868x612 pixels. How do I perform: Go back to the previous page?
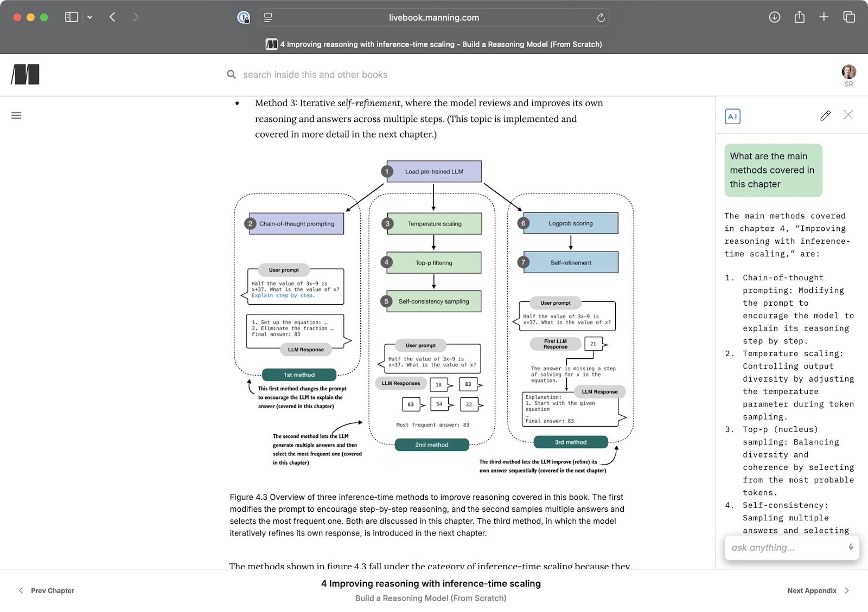pyautogui.click(x=112, y=17)
